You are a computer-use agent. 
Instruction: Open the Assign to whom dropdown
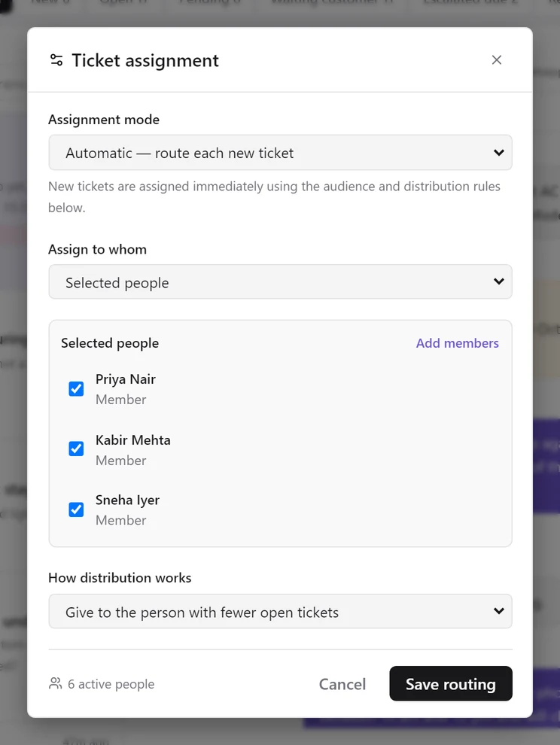pos(280,281)
